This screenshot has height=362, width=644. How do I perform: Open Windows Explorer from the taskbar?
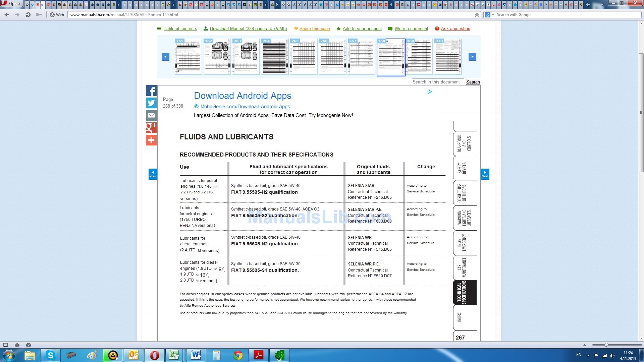[x=30, y=355]
